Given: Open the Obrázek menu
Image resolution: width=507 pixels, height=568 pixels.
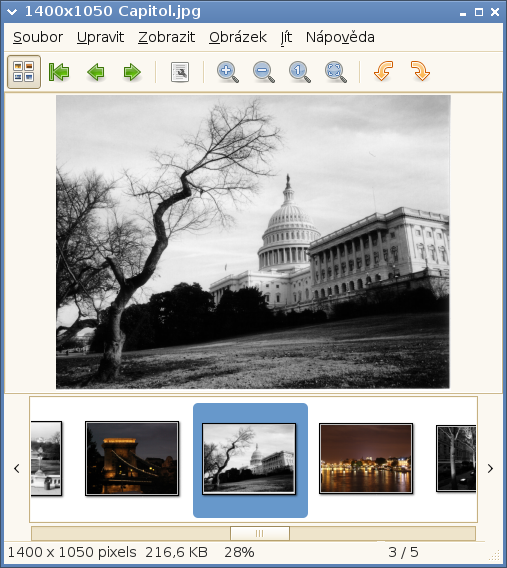Looking at the screenshot, I should pyautogui.click(x=238, y=37).
